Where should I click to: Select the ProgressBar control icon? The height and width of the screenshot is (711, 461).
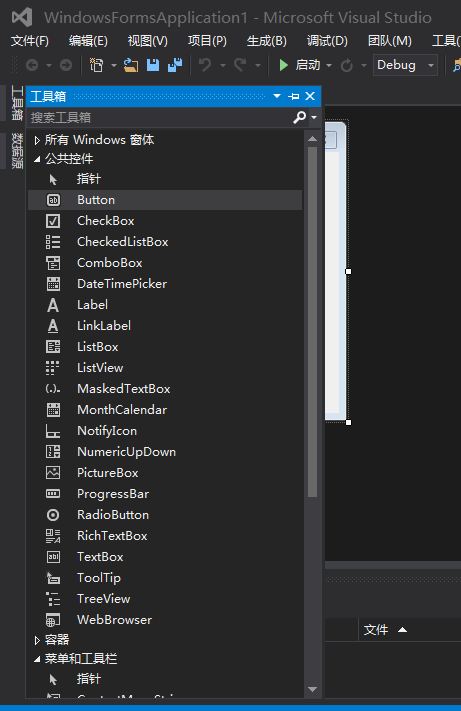[x=53, y=494]
